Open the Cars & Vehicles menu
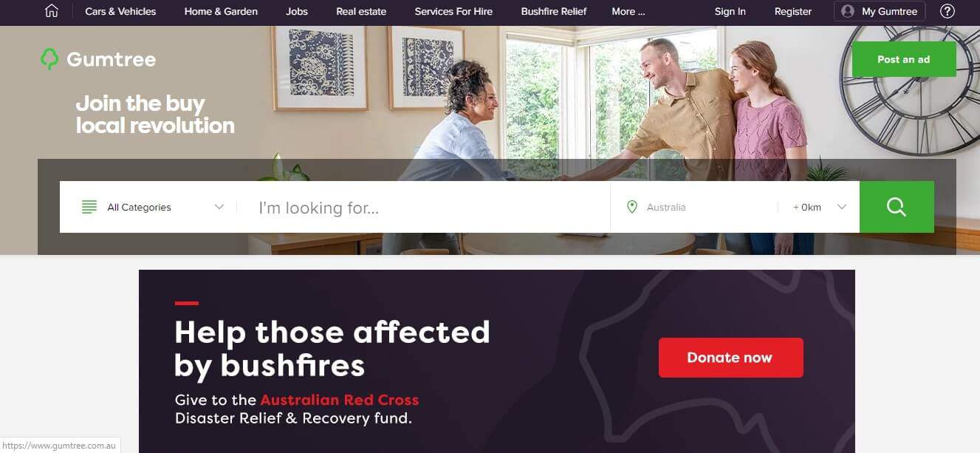 pyautogui.click(x=120, y=11)
